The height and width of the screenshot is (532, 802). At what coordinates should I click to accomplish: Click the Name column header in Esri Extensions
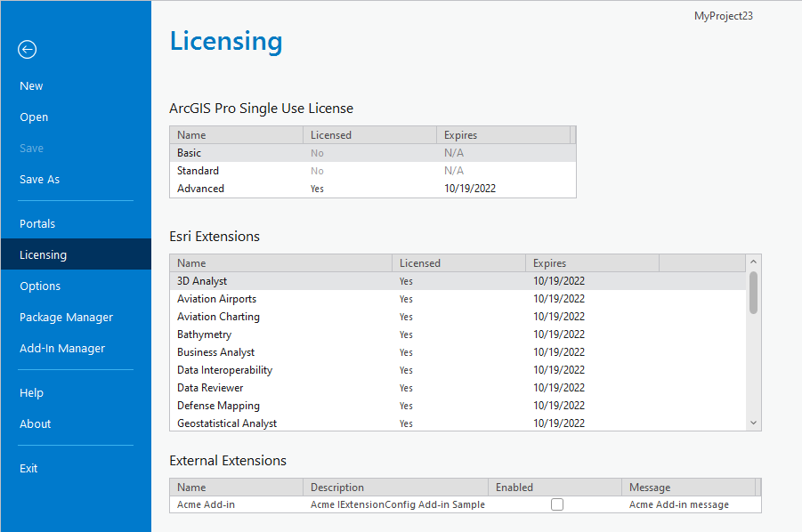[x=191, y=262]
